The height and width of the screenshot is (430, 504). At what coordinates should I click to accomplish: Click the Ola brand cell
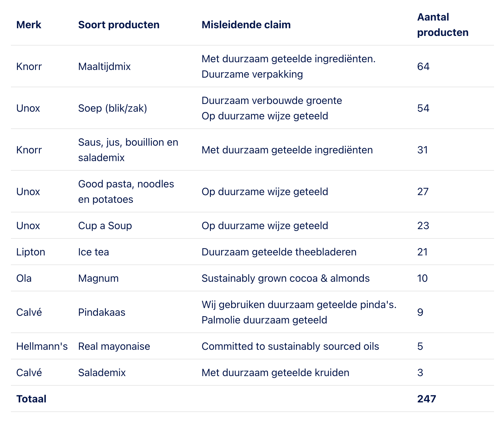tap(24, 278)
